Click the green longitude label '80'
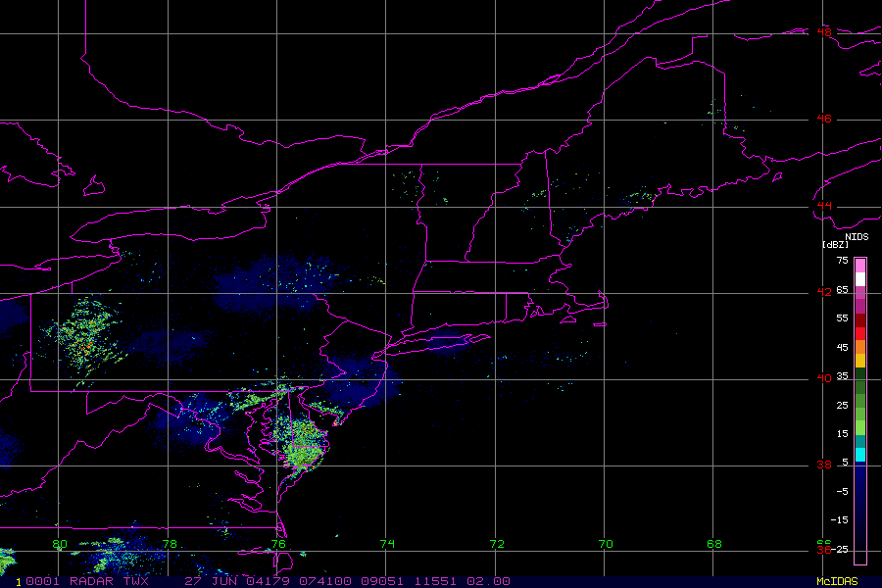The height and width of the screenshot is (588, 882). (x=60, y=544)
